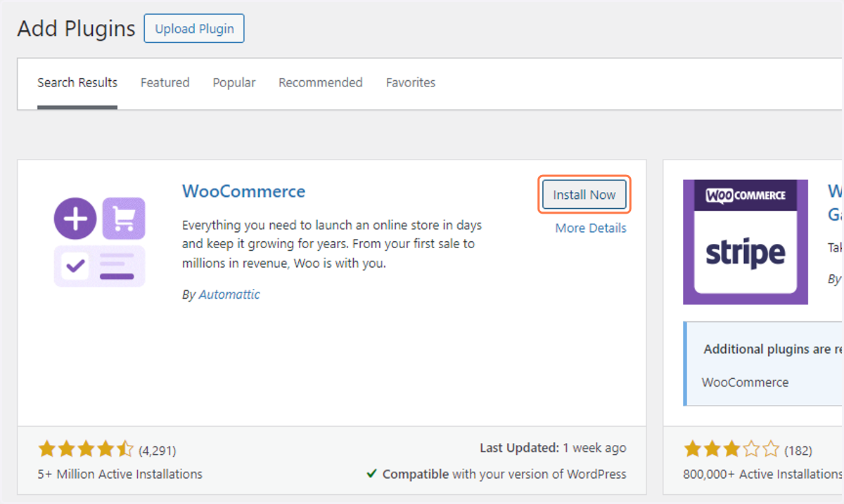Click the WooCommerce star rating
This screenshot has width=844, height=504.
click(85, 449)
